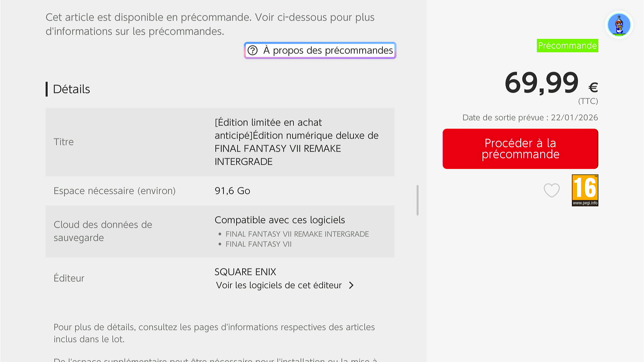Click FINAL FANTASY VII REMAKE INTERGRADE bullet item
644x362 pixels.
point(297,234)
